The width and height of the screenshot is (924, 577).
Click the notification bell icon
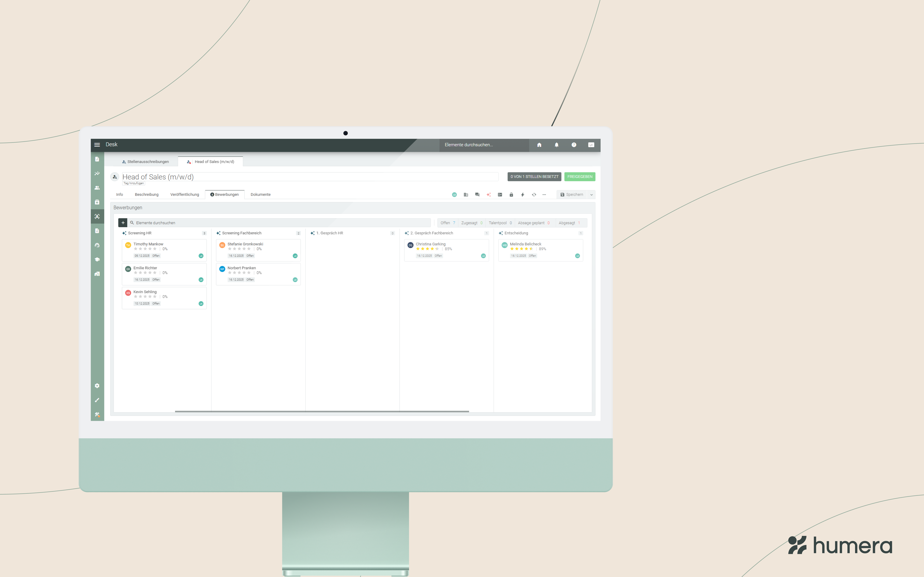[x=556, y=145]
